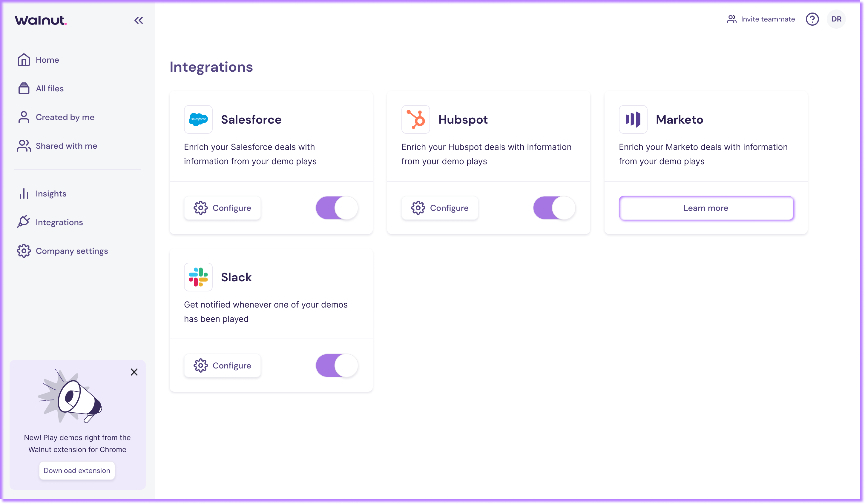Dismiss the Chrome extension promo card

[134, 372]
